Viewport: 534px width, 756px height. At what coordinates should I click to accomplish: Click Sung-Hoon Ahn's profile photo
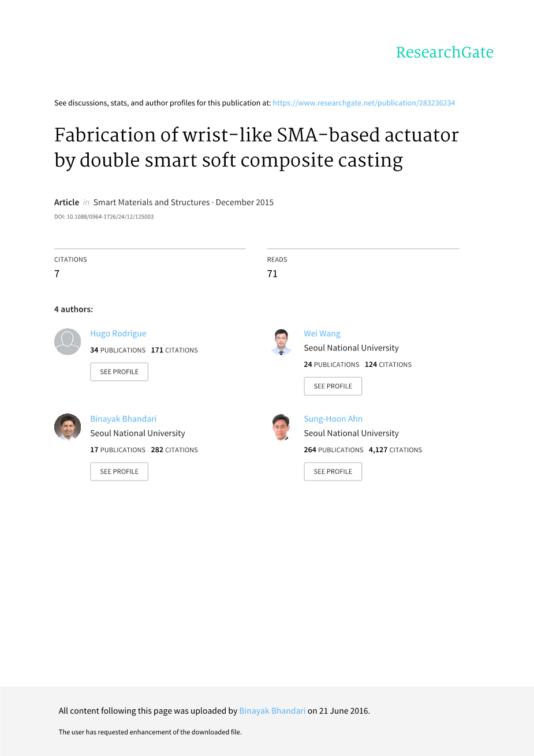[281, 427]
